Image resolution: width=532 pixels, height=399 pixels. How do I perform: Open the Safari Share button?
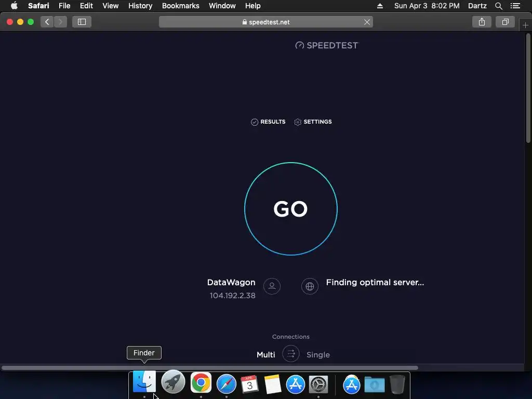click(x=482, y=22)
